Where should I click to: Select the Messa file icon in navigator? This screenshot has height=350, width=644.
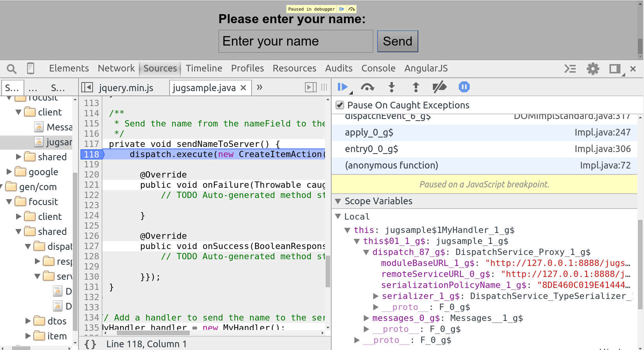[x=38, y=127]
